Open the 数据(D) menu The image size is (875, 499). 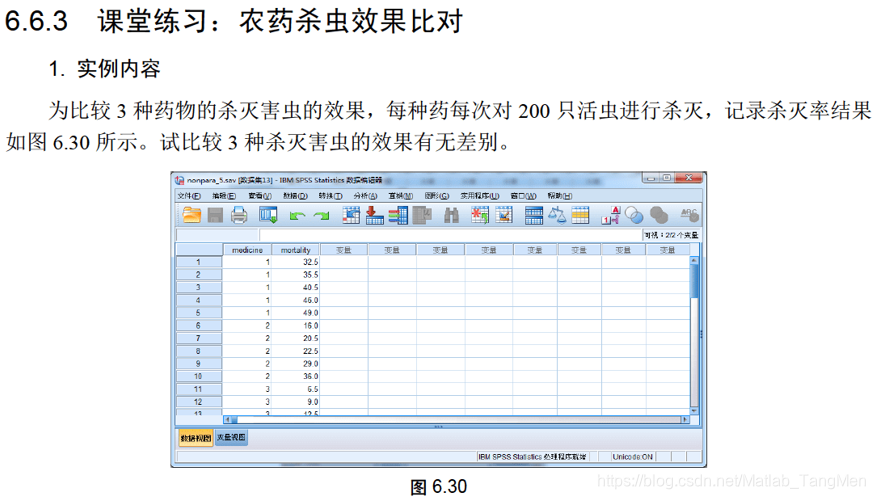coord(295,196)
